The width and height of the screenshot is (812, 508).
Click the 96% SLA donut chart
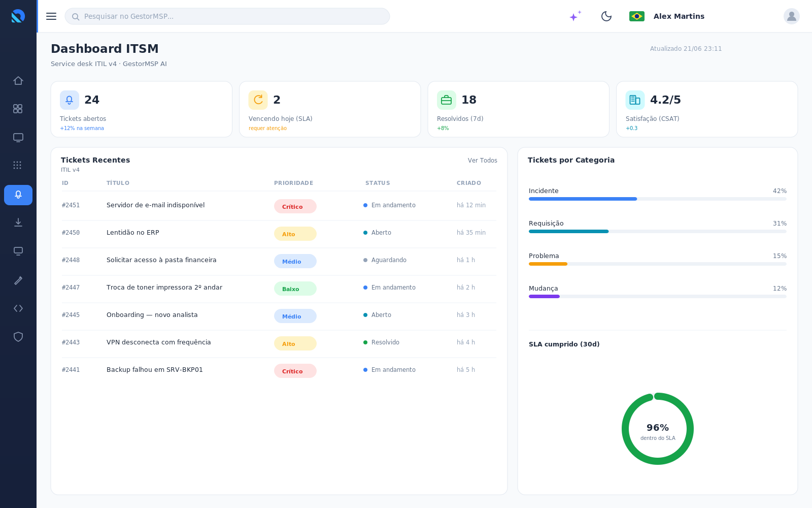coord(658,429)
